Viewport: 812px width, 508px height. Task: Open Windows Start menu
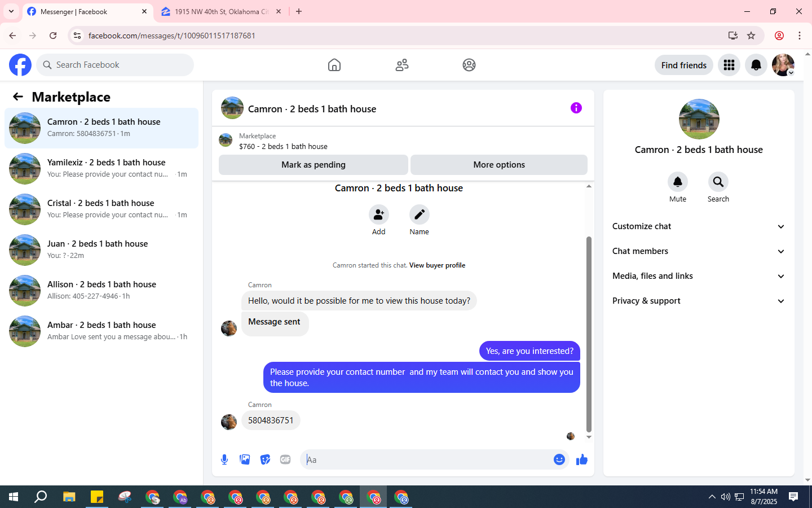pyautogui.click(x=14, y=497)
